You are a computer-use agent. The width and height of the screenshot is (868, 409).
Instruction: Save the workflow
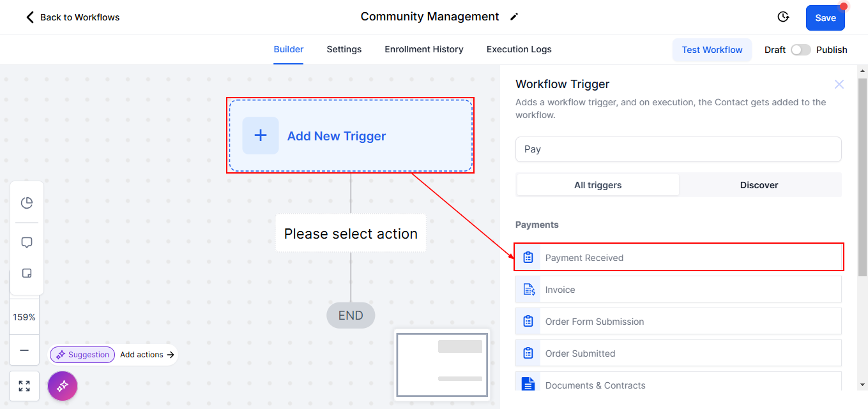[x=825, y=18]
